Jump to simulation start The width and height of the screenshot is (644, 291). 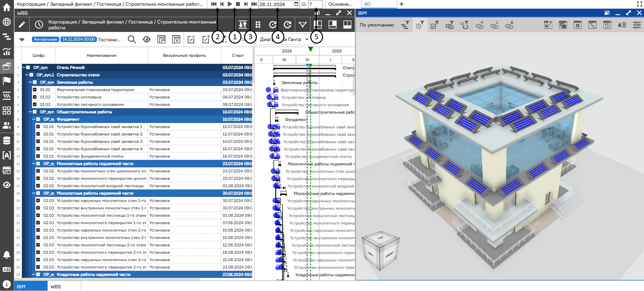214,4
